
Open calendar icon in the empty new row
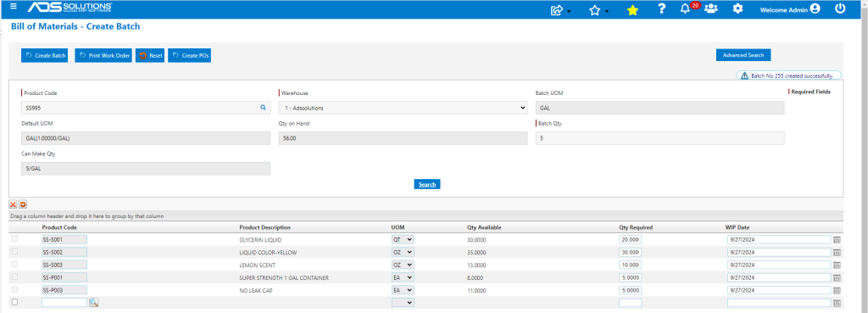(837, 303)
